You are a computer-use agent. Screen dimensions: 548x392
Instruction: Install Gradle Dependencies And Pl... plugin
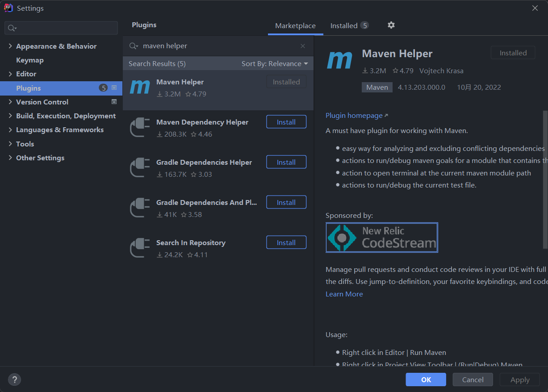click(286, 202)
